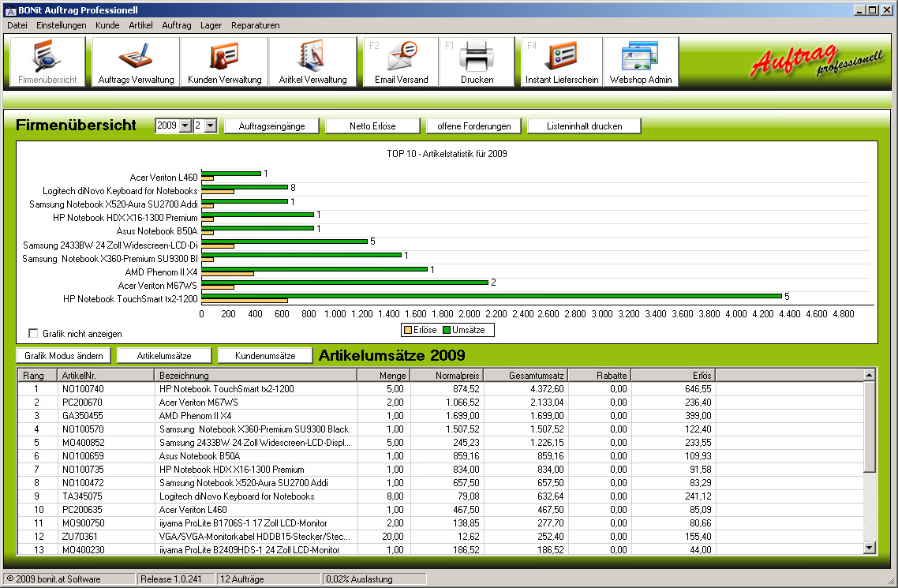898x588 pixels.
Task: Select article number MO400852
Action: coord(84,443)
